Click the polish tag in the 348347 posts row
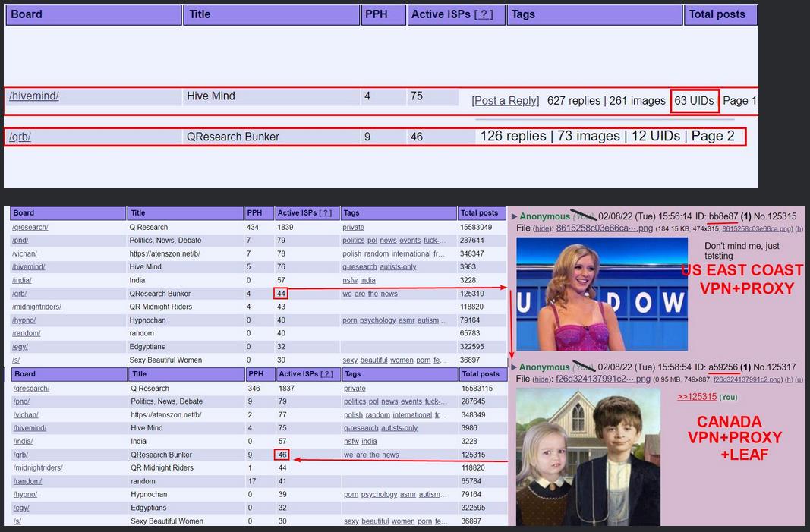The width and height of the screenshot is (810, 532). coord(351,253)
